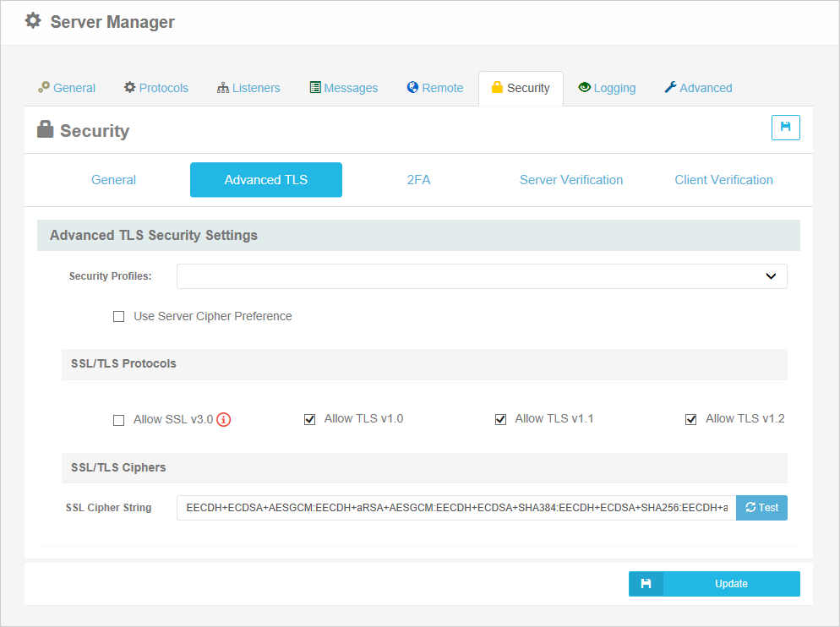
Task: Open the Server Verification sub-tab
Action: pos(571,179)
